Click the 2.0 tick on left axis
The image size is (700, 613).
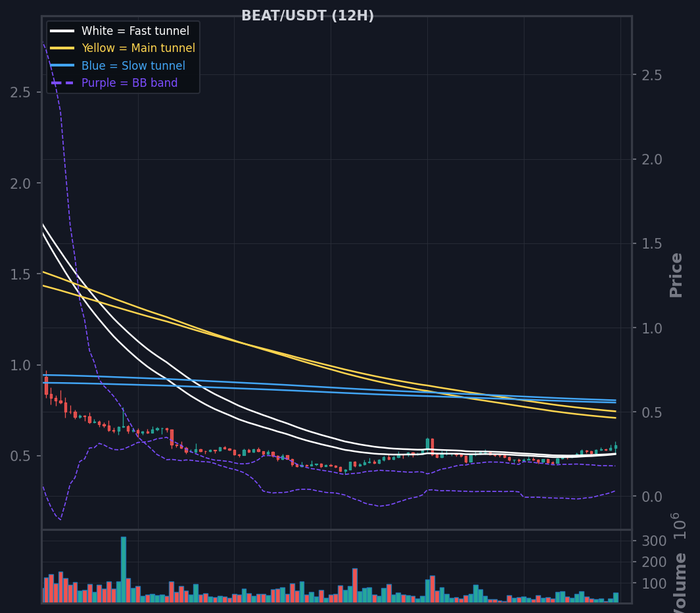click(20, 184)
